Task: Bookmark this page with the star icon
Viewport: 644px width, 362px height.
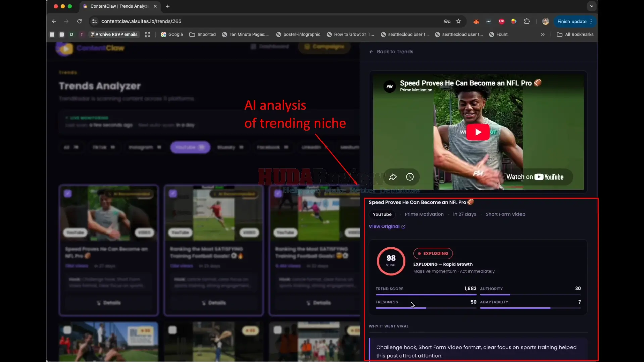Action: click(458, 21)
